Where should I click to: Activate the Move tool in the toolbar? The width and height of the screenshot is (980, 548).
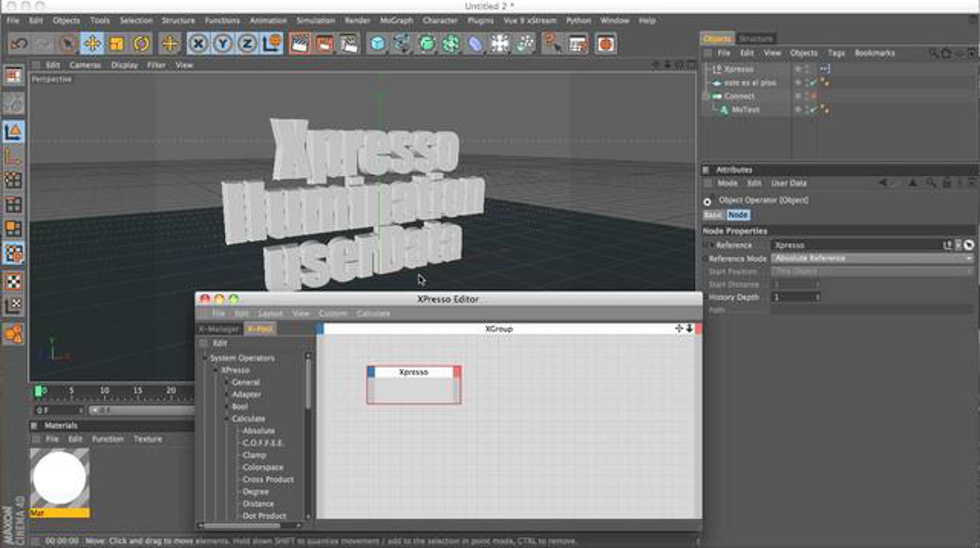coord(92,43)
